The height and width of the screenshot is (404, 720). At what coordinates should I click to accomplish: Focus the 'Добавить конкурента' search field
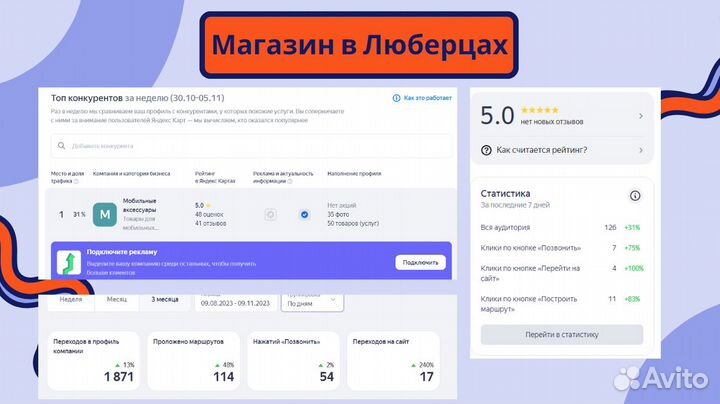(x=251, y=146)
